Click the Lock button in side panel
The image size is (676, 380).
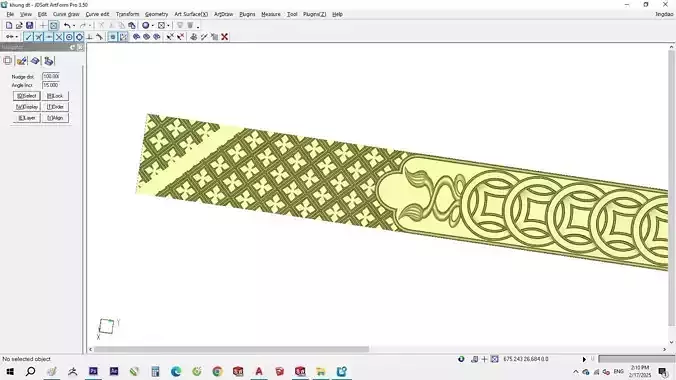[55, 96]
